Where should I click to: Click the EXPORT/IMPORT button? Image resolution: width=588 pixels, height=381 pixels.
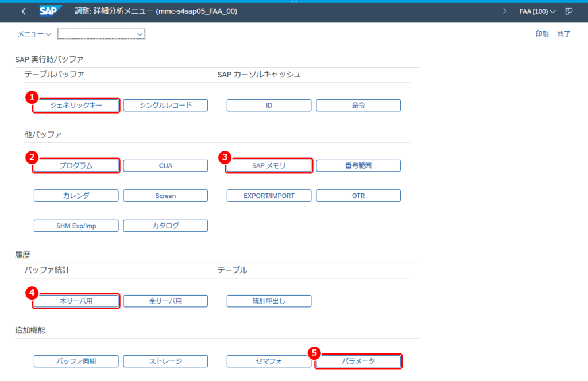point(269,196)
